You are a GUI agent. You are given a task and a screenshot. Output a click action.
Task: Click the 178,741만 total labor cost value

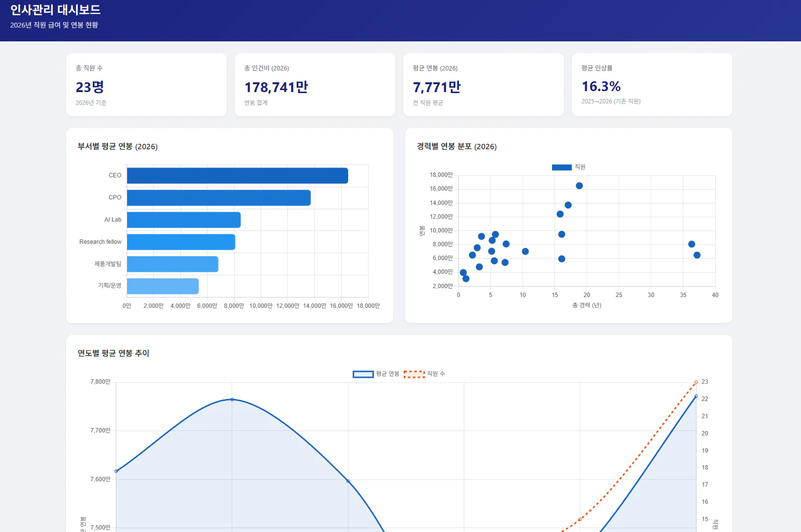(x=276, y=87)
